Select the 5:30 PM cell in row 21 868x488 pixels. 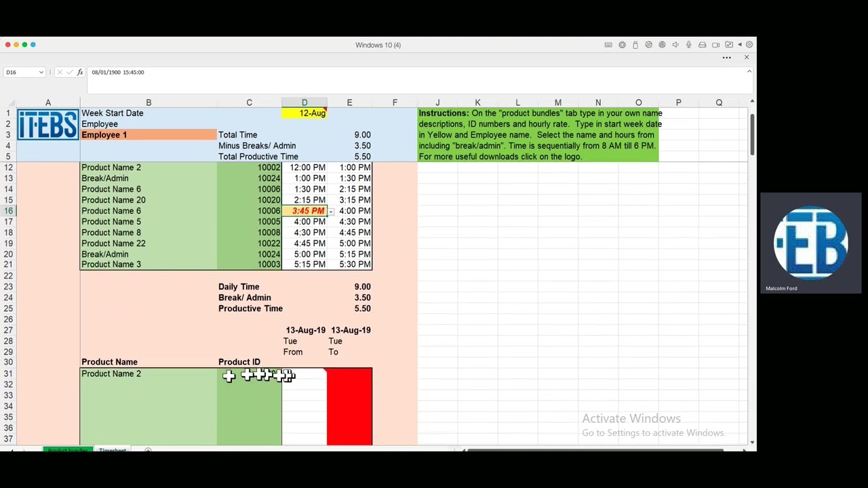pos(349,264)
